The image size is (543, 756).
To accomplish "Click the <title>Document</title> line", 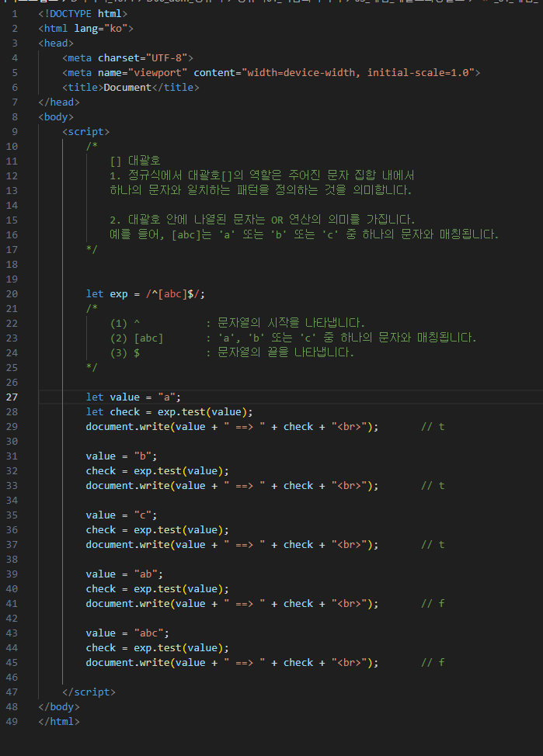I will [x=131, y=87].
